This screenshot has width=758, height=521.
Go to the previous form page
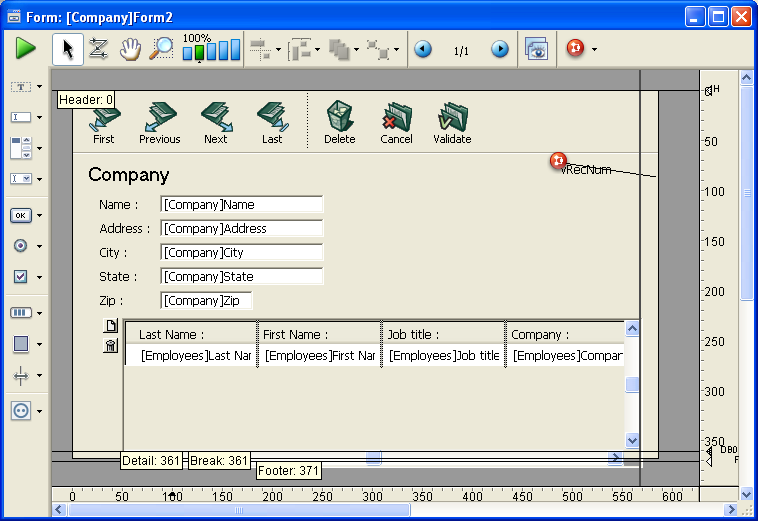pyautogui.click(x=423, y=49)
